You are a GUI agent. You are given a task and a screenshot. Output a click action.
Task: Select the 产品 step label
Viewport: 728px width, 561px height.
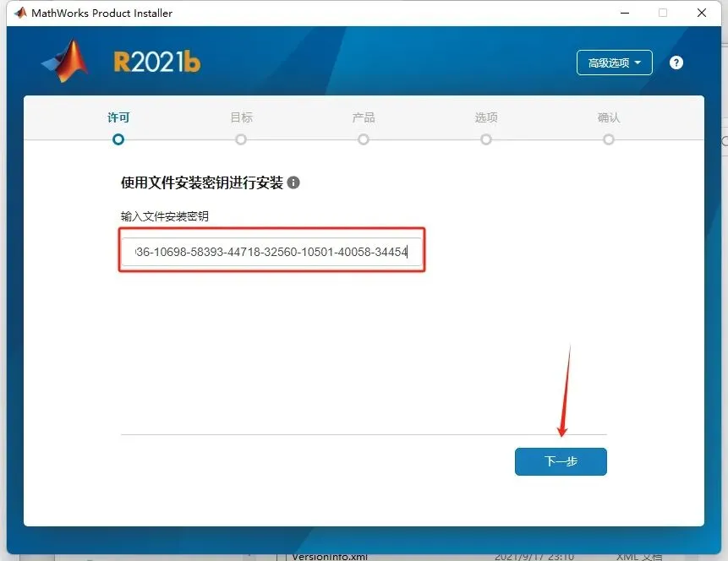click(x=364, y=117)
